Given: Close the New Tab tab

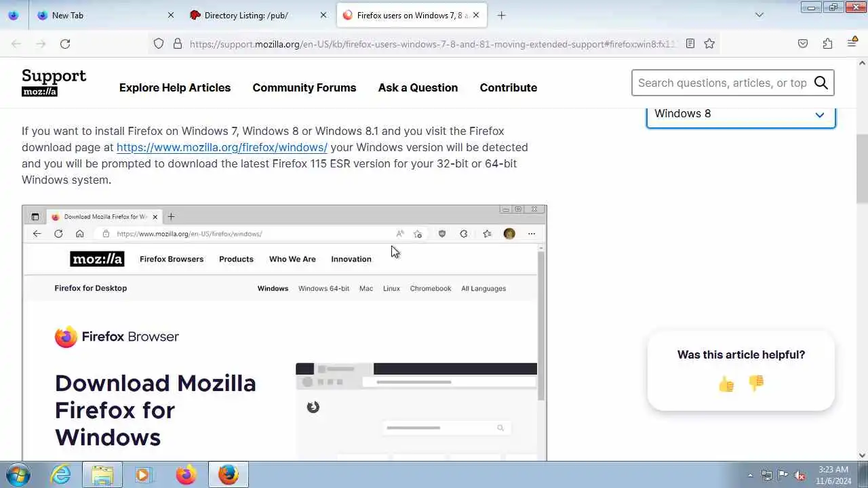Looking at the screenshot, I should click(171, 15).
